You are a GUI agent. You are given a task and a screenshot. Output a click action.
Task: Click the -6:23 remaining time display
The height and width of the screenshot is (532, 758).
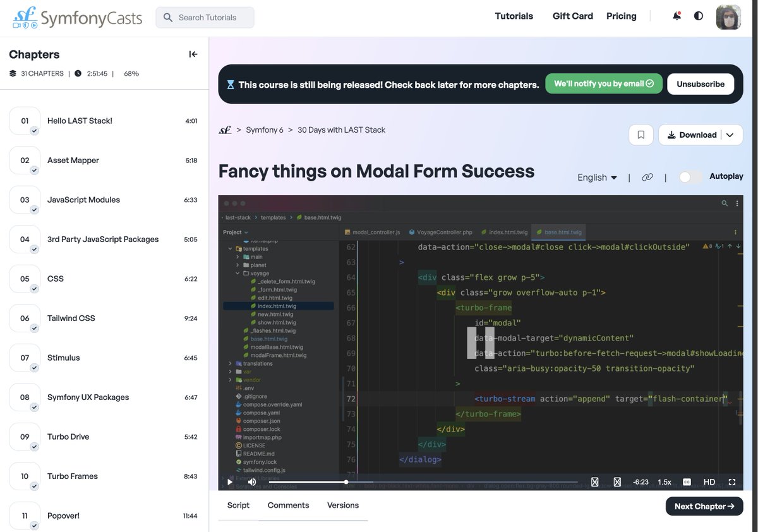point(641,482)
